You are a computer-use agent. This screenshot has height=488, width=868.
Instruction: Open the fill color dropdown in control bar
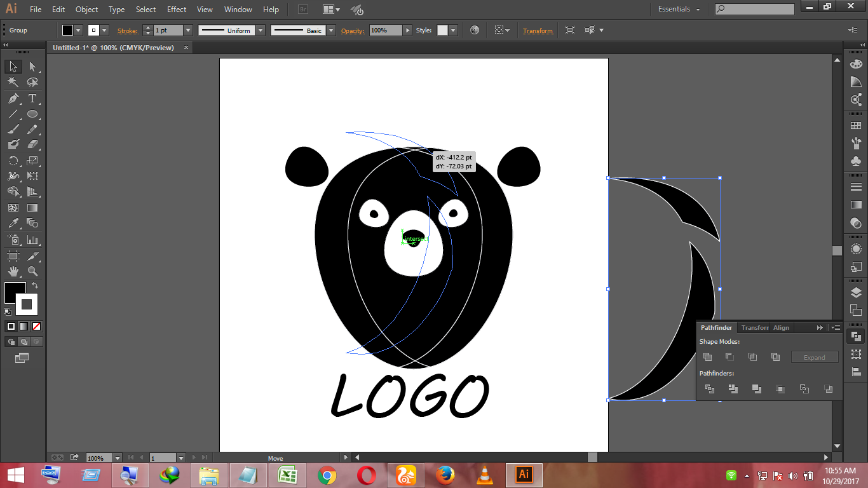pyautogui.click(x=79, y=30)
